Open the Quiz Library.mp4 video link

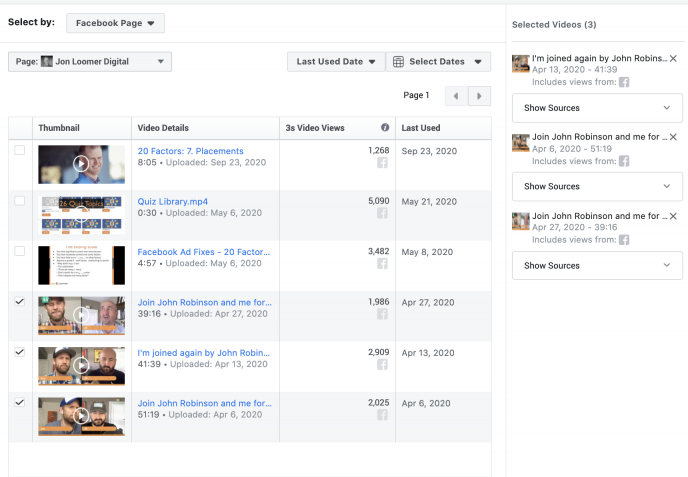(172, 201)
